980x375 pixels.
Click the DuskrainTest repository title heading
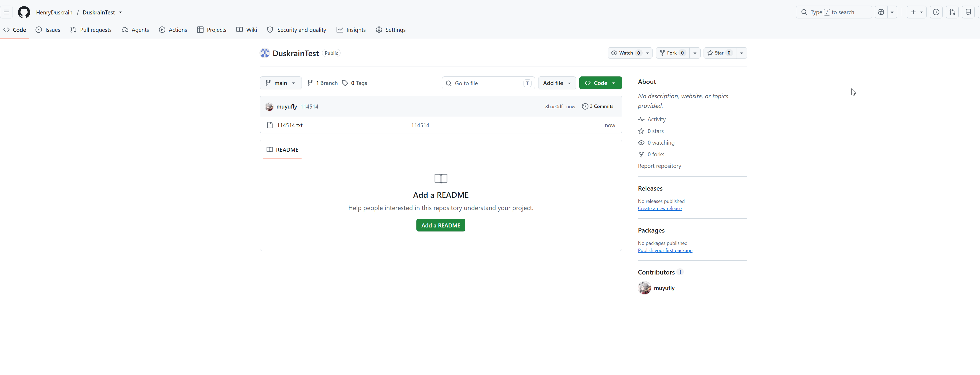tap(296, 53)
